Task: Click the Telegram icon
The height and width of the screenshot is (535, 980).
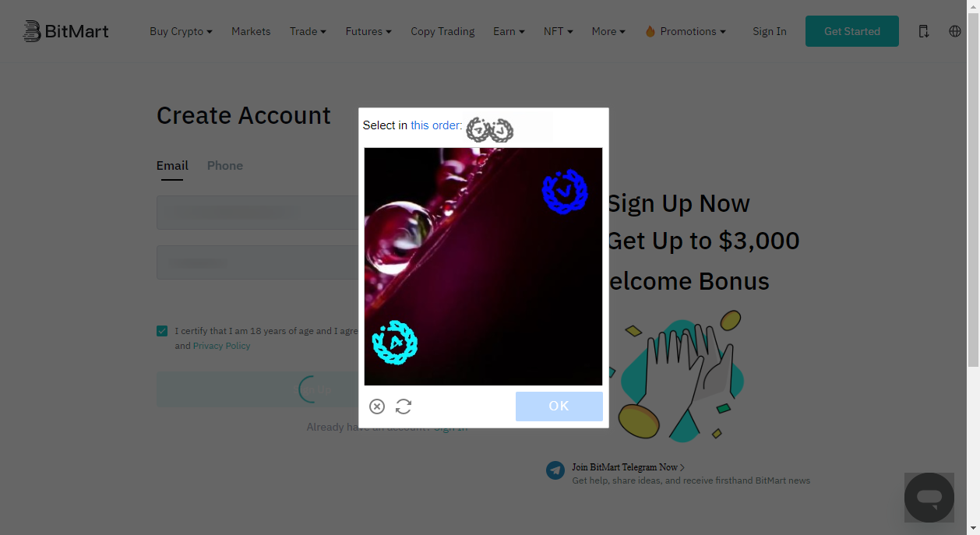Action: [x=555, y=470]
